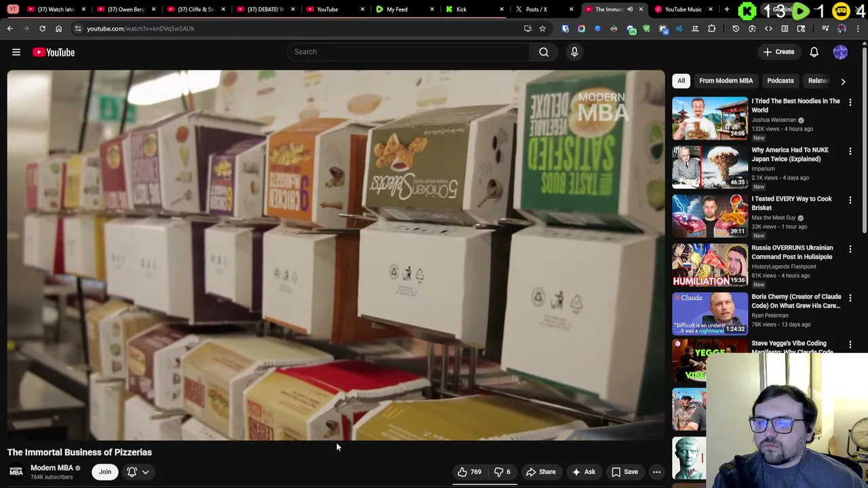Click the Ask button
Image resolution: width=868 pixels, height=488 pixels.
(583, 472)
